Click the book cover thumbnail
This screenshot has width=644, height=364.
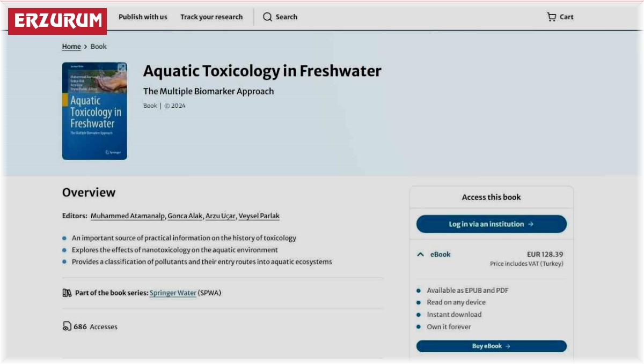click(x=94, y=111)
